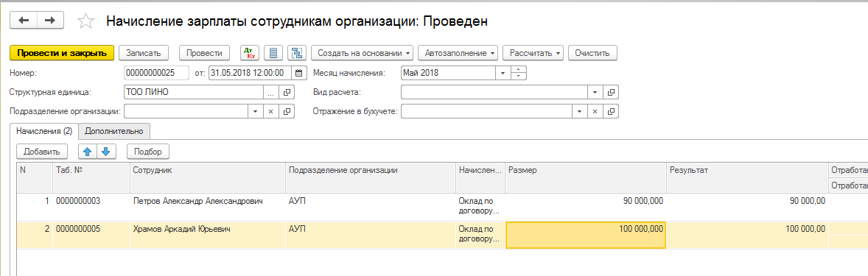This screenshot has width=868, height=276.
Task: Go back with the left arrow
Action: pos(24,21)
